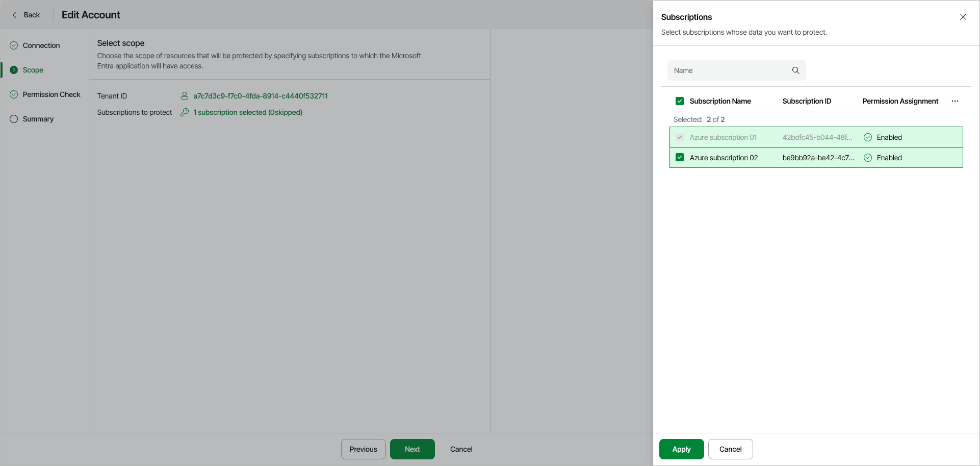Open the Permission Check step
The width and height of the screenshot is (980, 466).
tap(51, 94)
